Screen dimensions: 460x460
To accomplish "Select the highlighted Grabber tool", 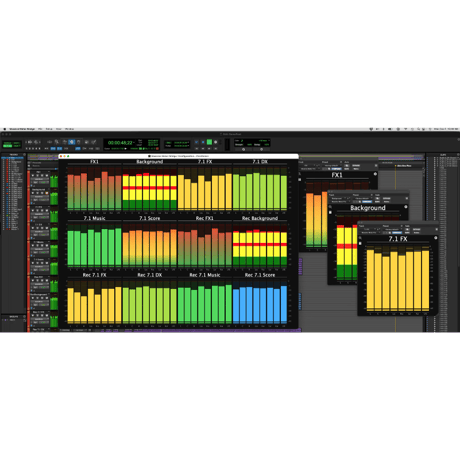I will pyautogui.click(x=71, y=142).
